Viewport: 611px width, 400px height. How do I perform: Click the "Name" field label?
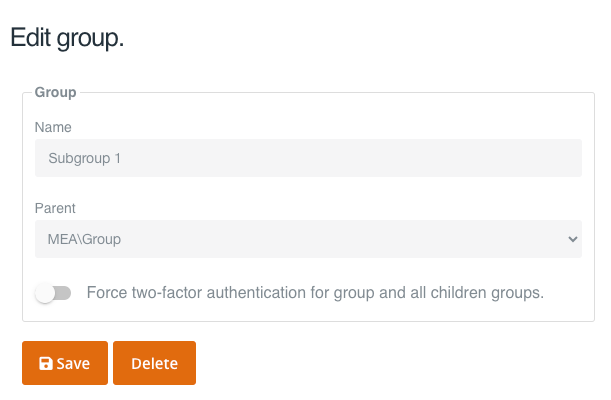click(x=53, y=127)
